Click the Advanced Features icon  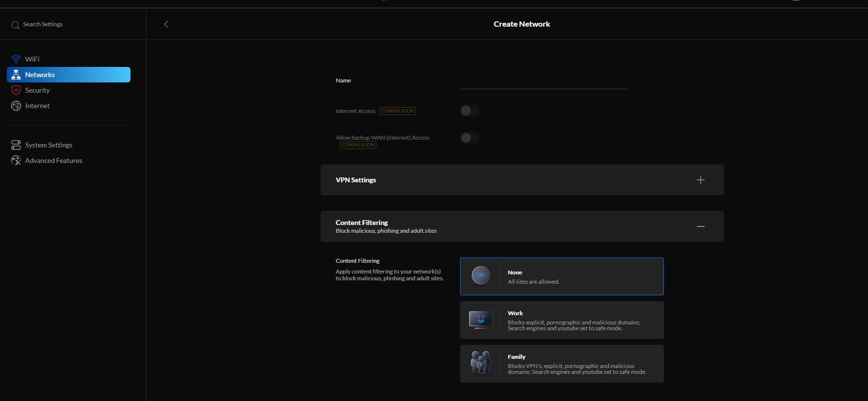tap(16, 160)
